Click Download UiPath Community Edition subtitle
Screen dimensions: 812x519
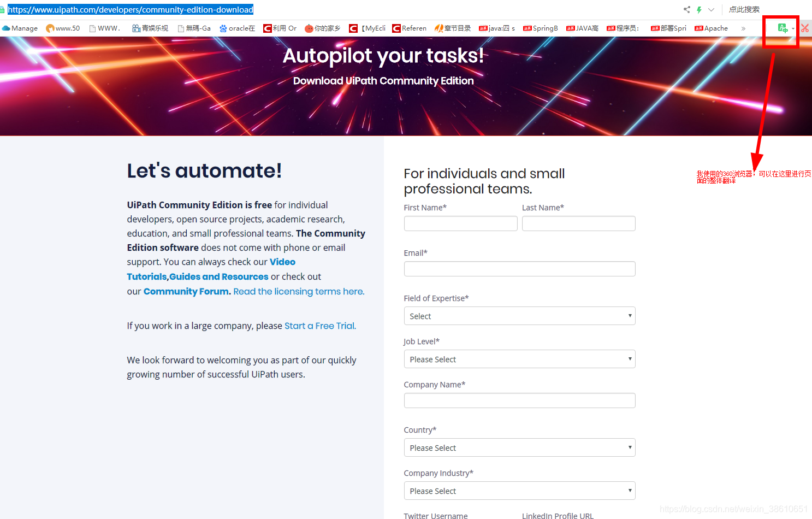(x=383, y=80)
